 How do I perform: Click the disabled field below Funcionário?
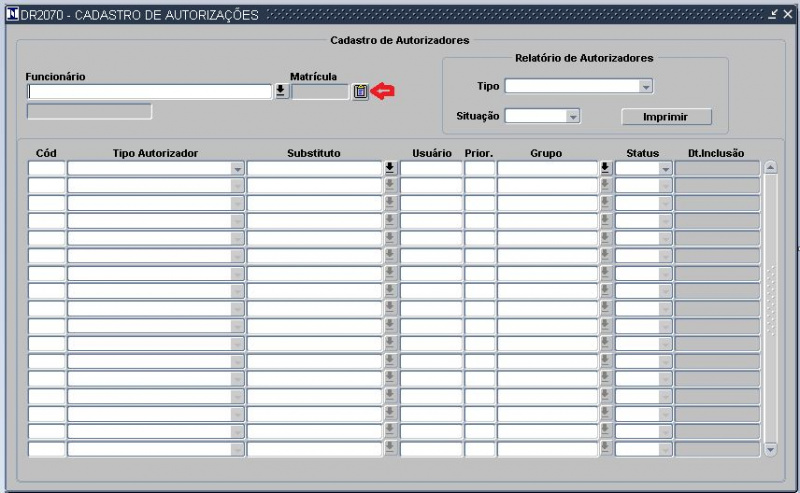(x=89, y=111)
